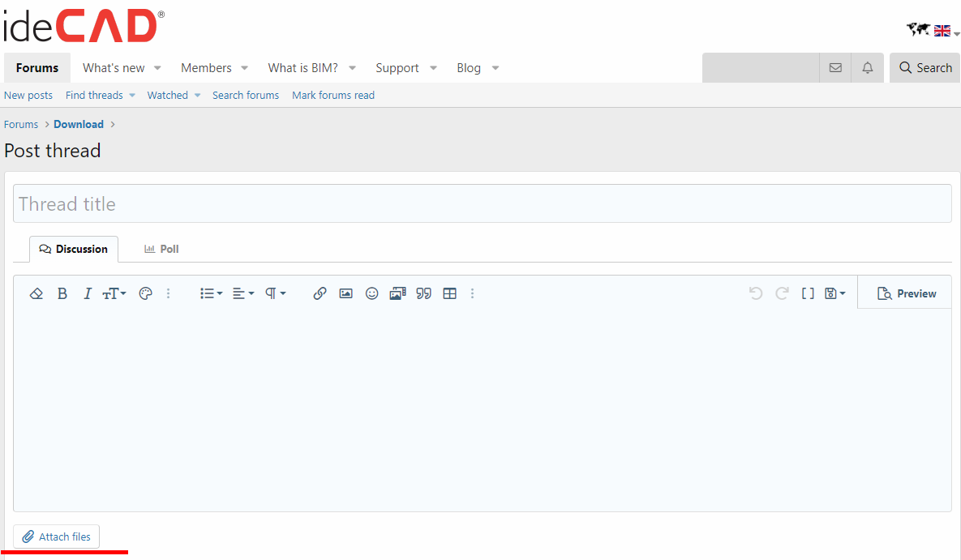Expand the font size dropdown
961x560 pixels.
pos(114,293)
